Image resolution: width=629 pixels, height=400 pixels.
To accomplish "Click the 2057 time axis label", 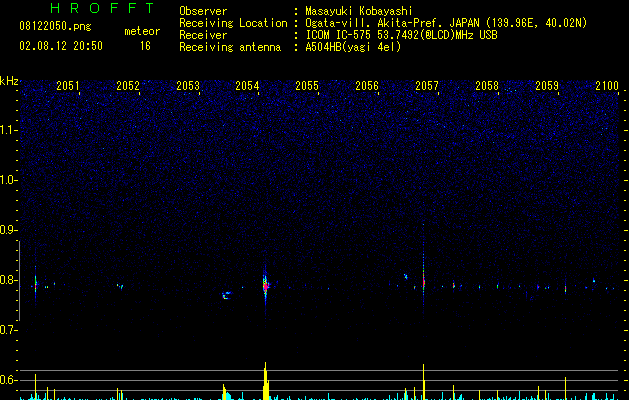I will click(x=427, y=85).
